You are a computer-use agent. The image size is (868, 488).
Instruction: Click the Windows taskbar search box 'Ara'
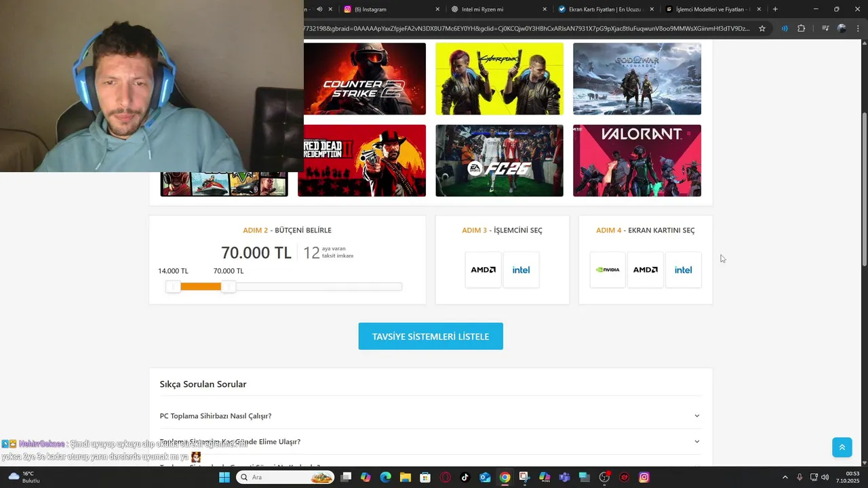click(285, 477)
